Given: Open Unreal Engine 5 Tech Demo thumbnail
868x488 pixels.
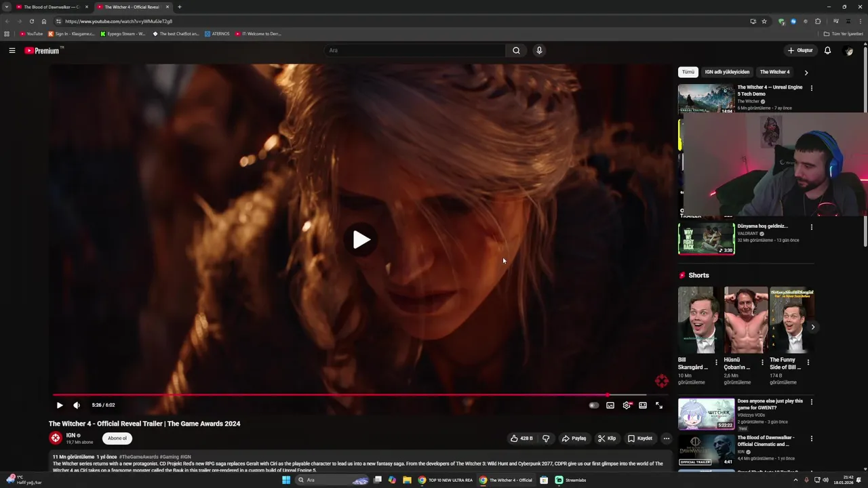Looking at the screenshot, I should pyautogui.click(x=706, y=98).
